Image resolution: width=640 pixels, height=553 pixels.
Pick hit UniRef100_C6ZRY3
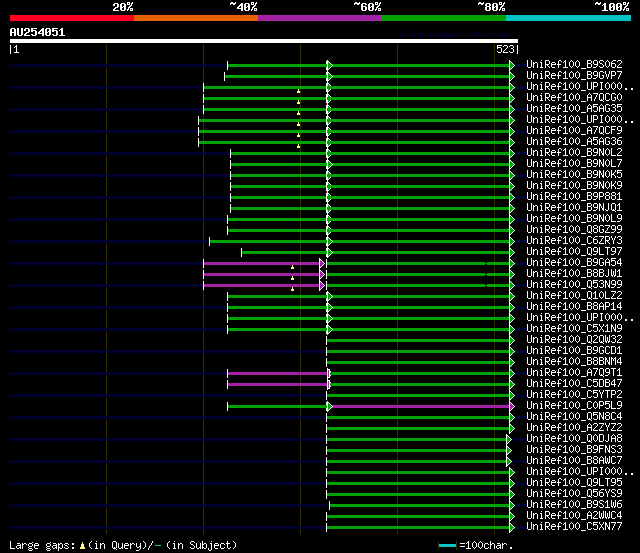[x=574, y=241]
